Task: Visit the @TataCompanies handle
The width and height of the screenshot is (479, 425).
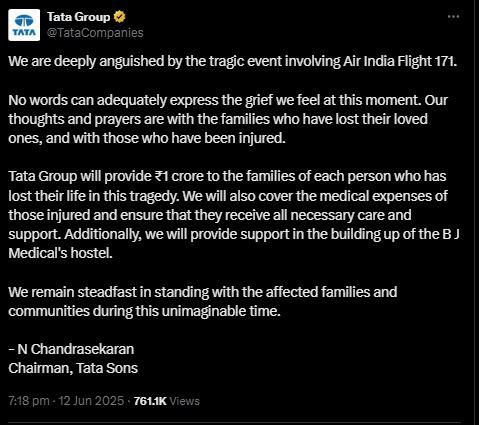Action: click(x=95, y=33)
